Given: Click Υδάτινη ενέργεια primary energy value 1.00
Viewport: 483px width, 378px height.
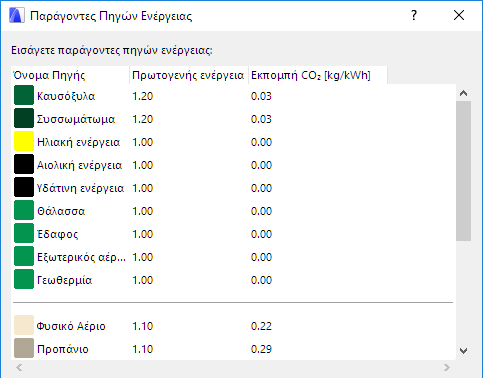Looking at the screenshot, I should click(143, 188).
